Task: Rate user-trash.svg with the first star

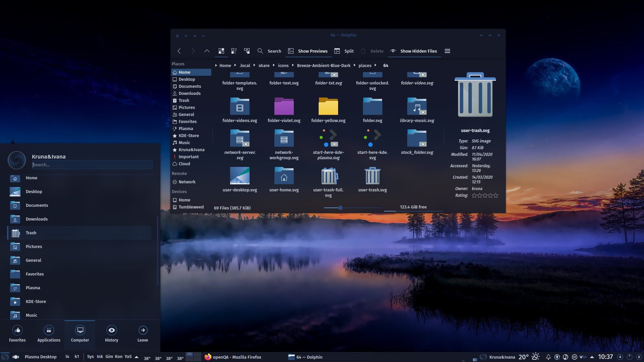Action: coord(474,195)
